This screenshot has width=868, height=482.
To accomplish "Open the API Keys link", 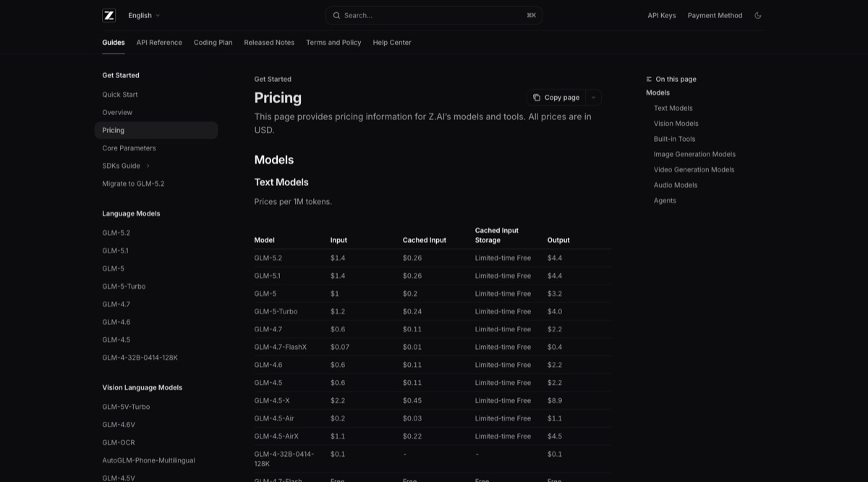I will click(662, 15).
